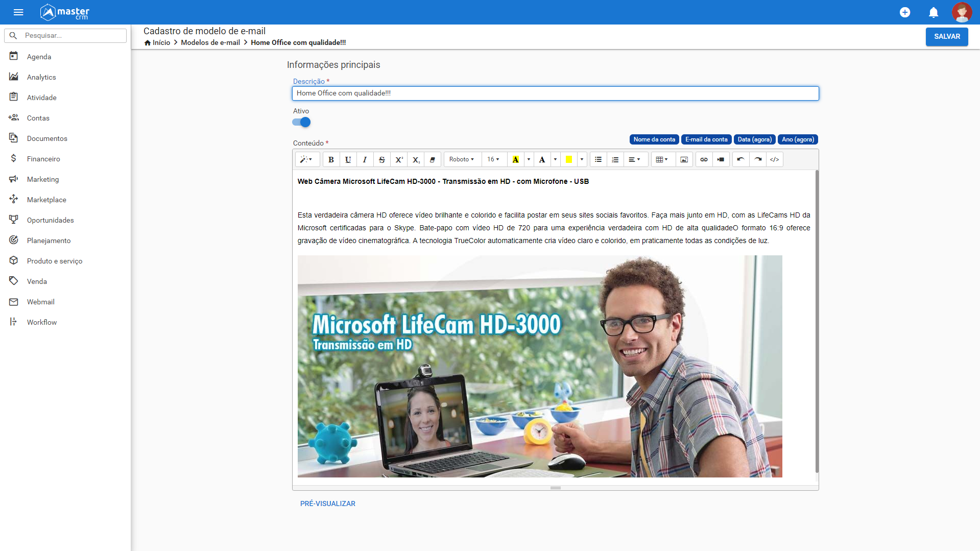
Task: Insert an ordered numbered list
Action: 615,159
